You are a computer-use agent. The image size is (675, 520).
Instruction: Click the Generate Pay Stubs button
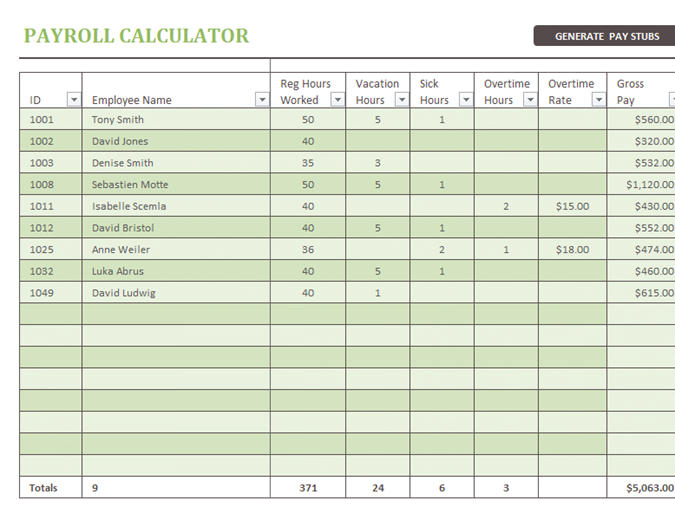click(x=606, y=36)
